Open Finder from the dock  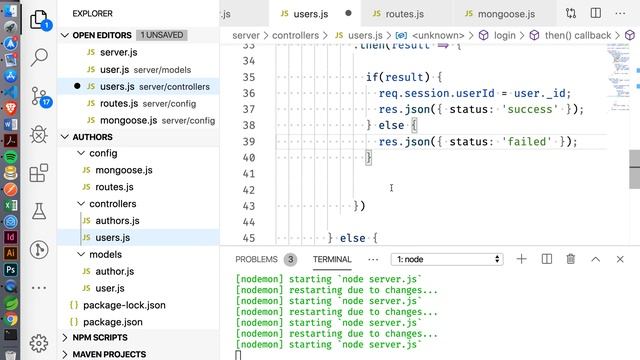tap(10, 10)
